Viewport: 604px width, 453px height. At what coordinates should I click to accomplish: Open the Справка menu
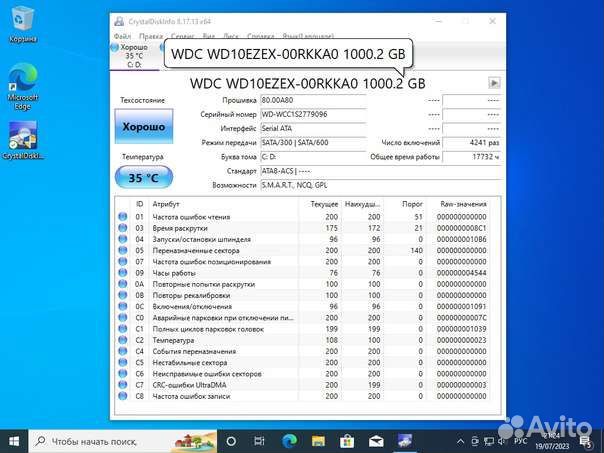260,36
